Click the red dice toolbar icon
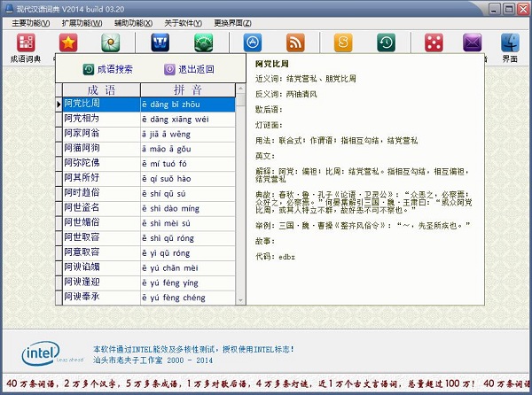 pyautogui.click(x=433, y=43)
